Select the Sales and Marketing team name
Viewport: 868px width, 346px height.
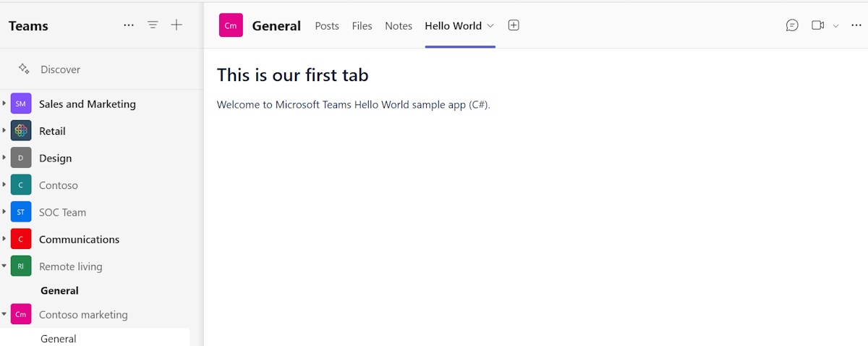pyautogui.click(x=88, y=104)
